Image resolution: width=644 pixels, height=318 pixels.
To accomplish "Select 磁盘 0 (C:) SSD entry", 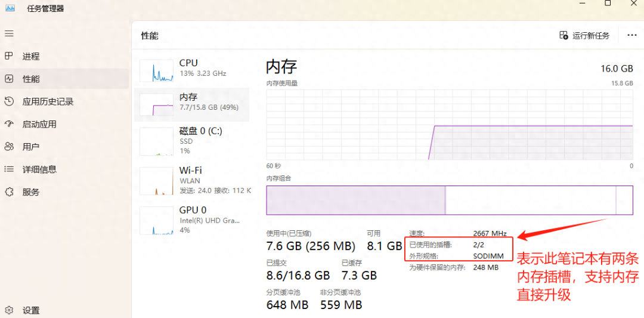I will (x=191, y=141).
